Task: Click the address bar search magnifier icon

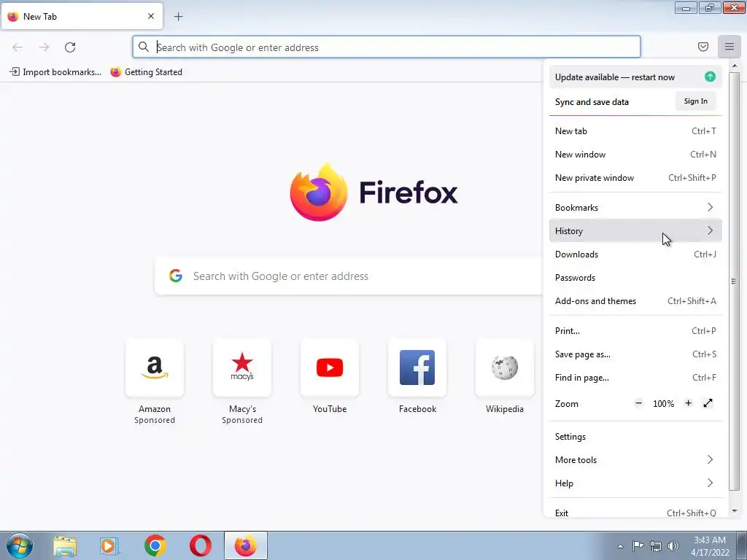Action: click(x=144, y=47)
